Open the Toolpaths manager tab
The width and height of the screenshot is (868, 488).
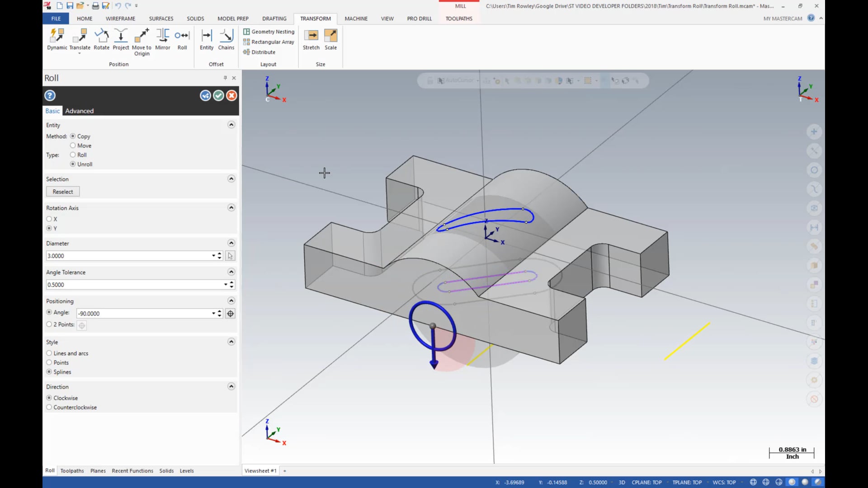[x=72, y=471]
